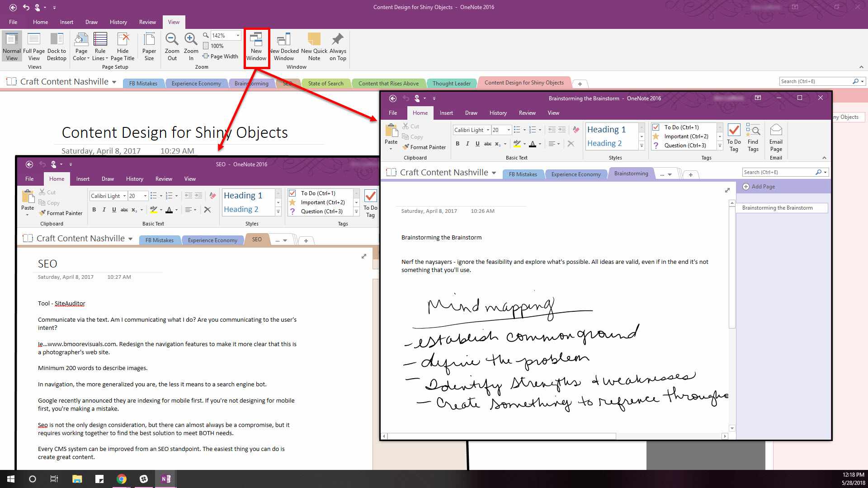Click Normal View in main window ribbon
868x488 pixels.
tap(12, 47)
